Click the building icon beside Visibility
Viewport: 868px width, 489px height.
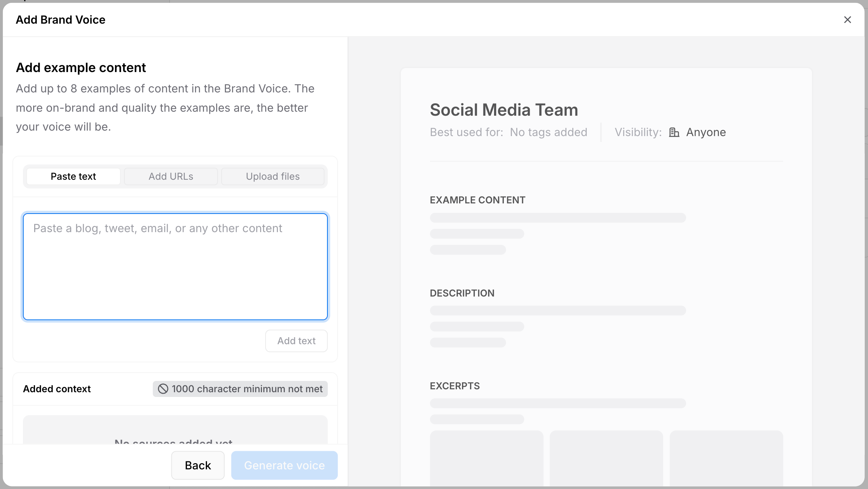click(674, 132)
